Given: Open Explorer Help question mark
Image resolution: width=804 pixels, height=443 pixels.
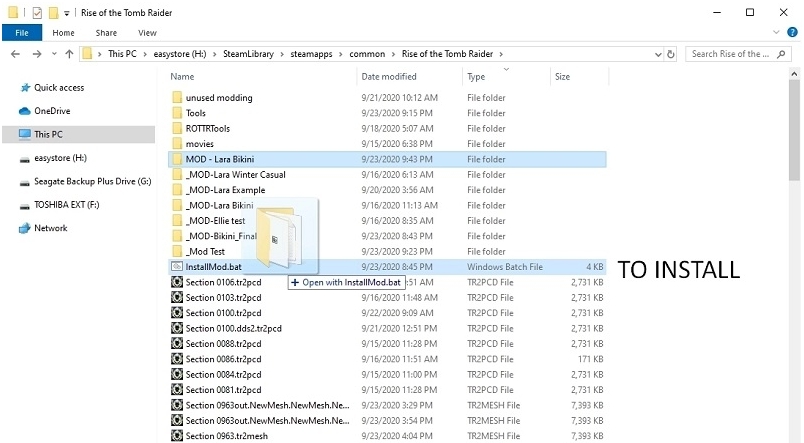Looking at the screenshot, I should click(792, 32).
